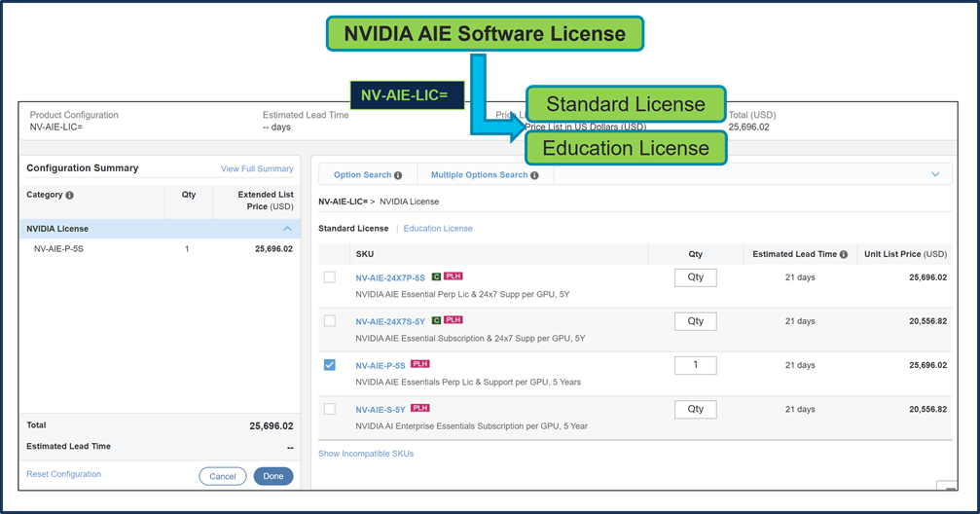Check the NV-AIE-24X7S-5Y checkbox
980x514 pixels.
point(329,321)
